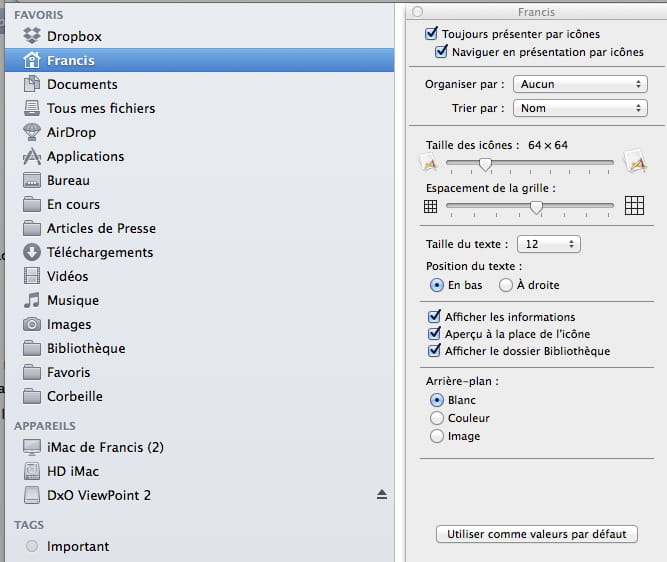Toggle Naviguer en présentation par icônes

click(x=442, y=51)
